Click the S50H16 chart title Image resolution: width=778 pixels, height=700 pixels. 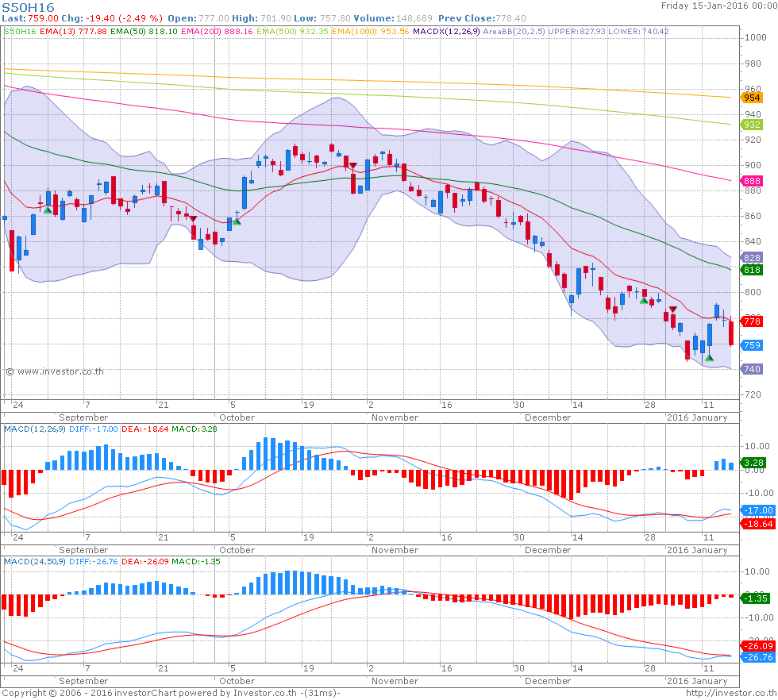(x=29, y=7)
